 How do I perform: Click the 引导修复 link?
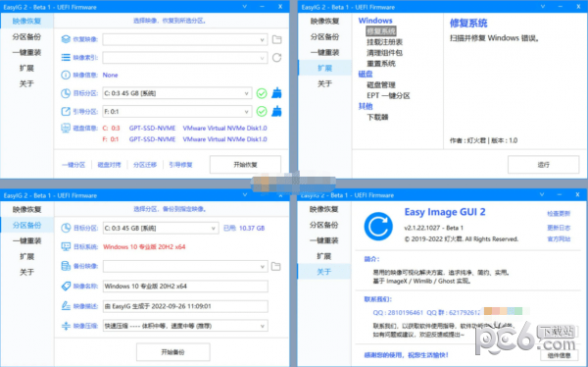(x=180, y=165)
